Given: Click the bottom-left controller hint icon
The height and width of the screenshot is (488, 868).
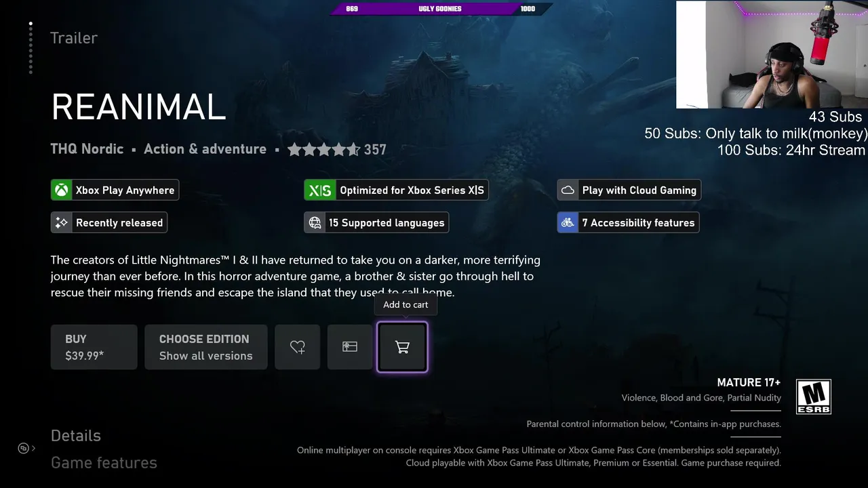Looking at the screenshot, I should point(24,448).
